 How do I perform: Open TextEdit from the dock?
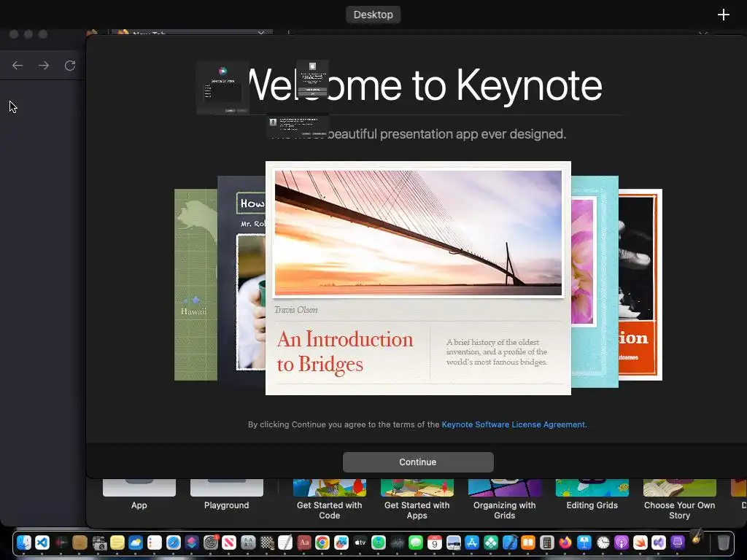point(285,542)
